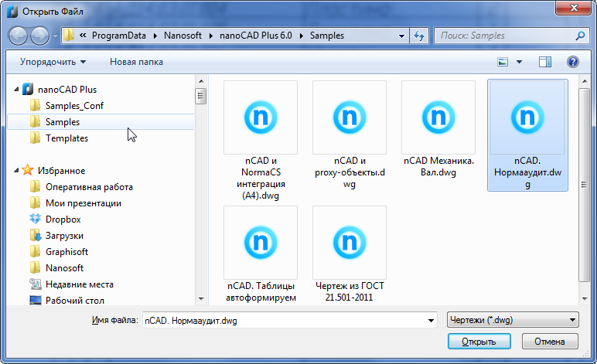Screen dimensions: 597x364
Task: Open the view options dropdown arrow
Action: pyautogui.click(x=519, y=62)
